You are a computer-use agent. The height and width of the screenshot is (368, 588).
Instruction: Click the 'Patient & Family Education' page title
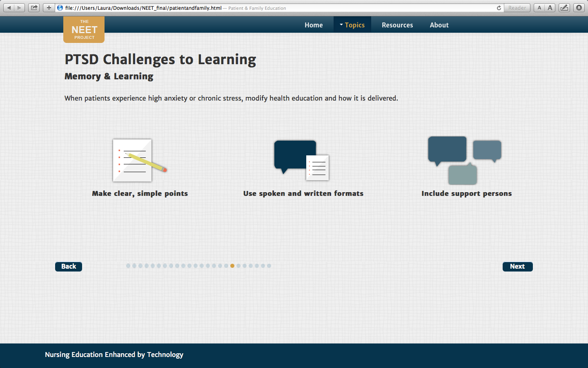(257, 8)
